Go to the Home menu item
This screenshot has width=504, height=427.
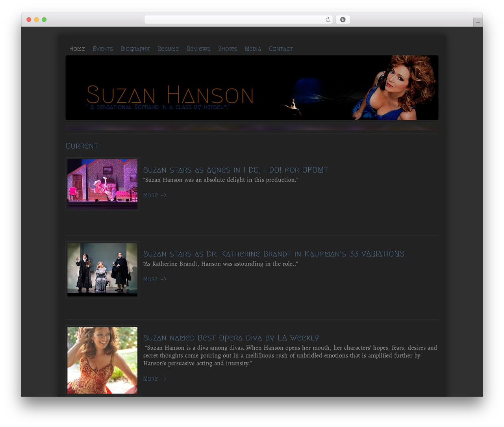[77, 49]
